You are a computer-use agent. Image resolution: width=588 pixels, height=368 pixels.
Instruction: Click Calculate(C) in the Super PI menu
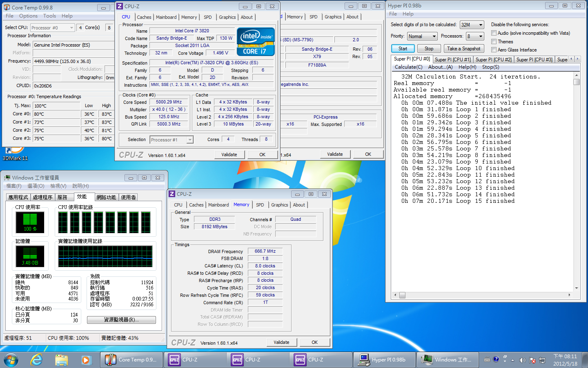[x=409, y=67]
